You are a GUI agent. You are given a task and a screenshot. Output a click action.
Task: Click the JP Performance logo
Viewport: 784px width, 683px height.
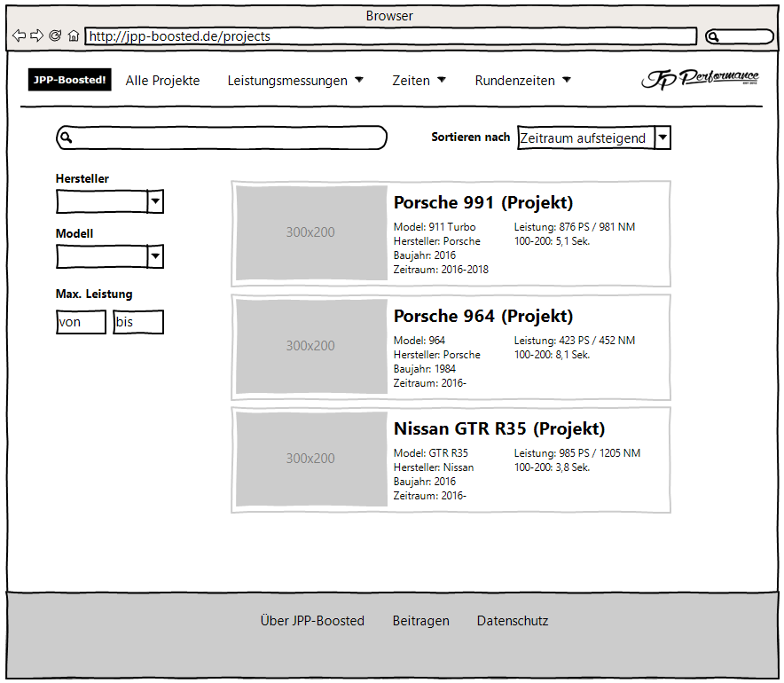point(700,80)
